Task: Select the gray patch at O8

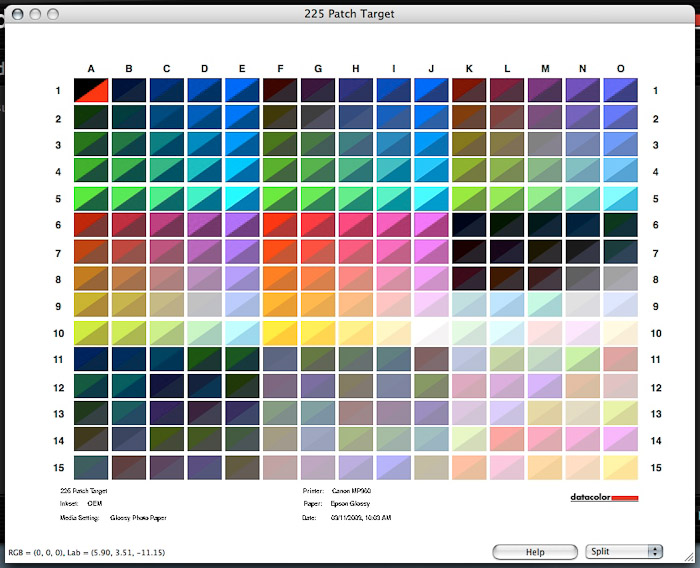Action: [620, 279]
